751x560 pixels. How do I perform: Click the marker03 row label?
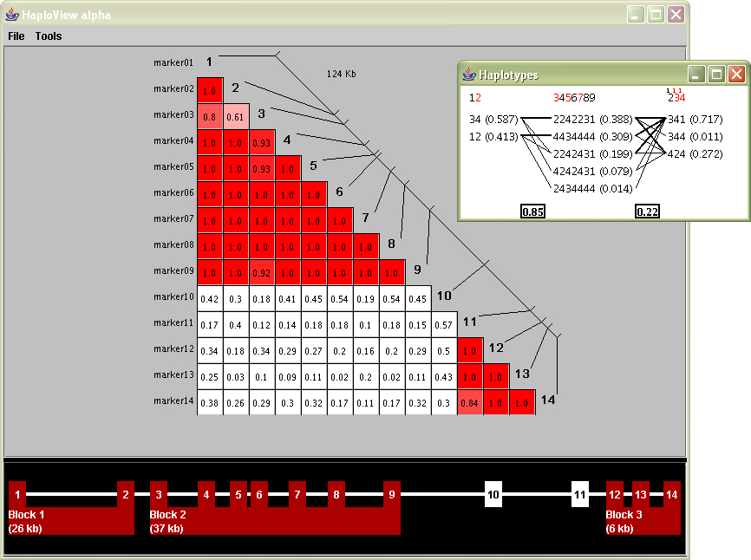[x=173, y=115]
